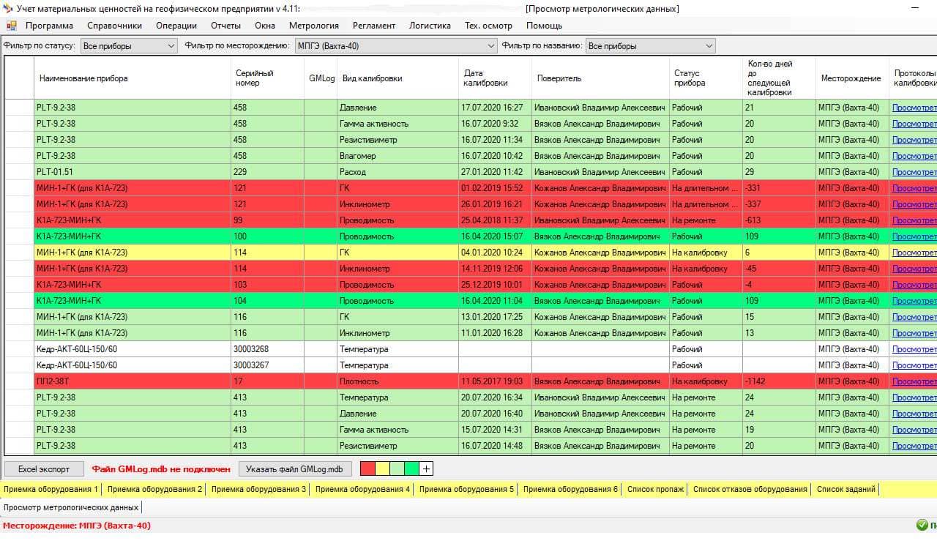The height and width of the screenshot is (560, 937).
Task: Click calibration type cell 'Расход'
Action: pyautogui.click(x=397, y=172)
